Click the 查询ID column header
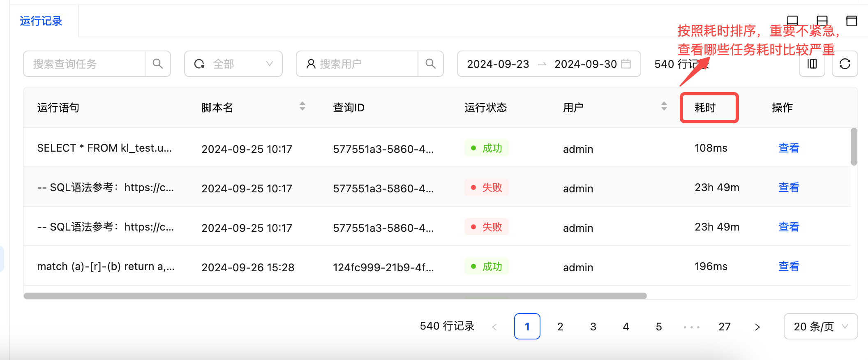The image size is (868, 360). coord(349,108)
